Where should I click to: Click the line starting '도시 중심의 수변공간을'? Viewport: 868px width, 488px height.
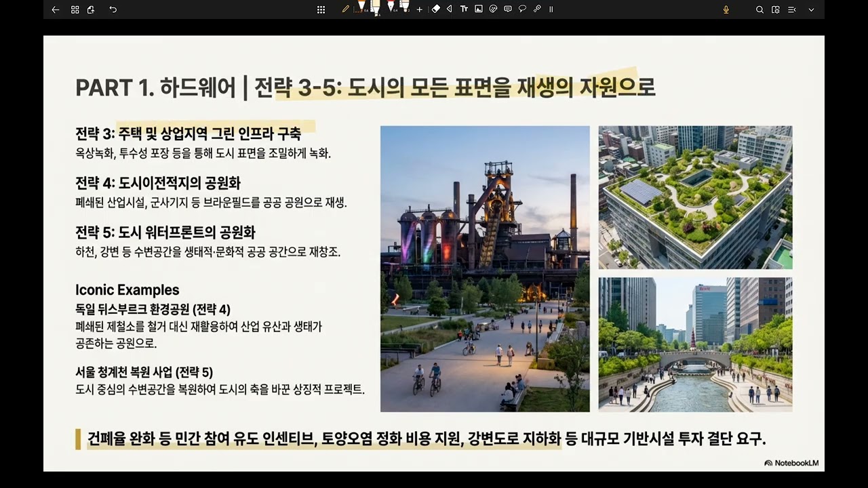[x=220, y=390]
